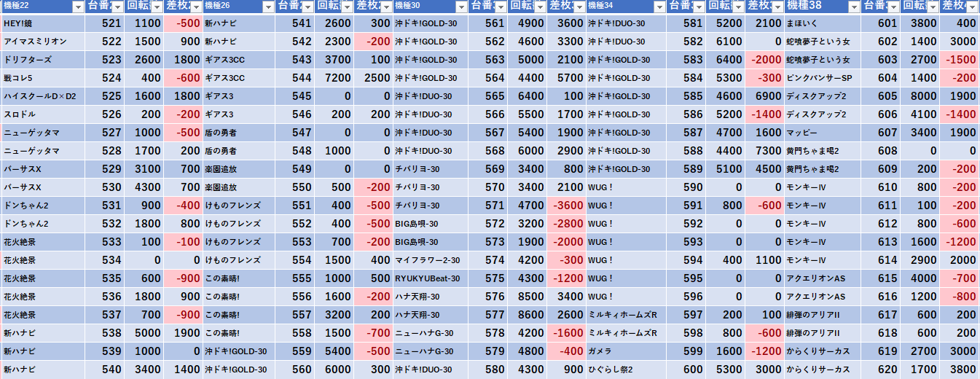
Task: Select the 'ギアス3CC' cell in row 544
Action: [x=240, y=78]
